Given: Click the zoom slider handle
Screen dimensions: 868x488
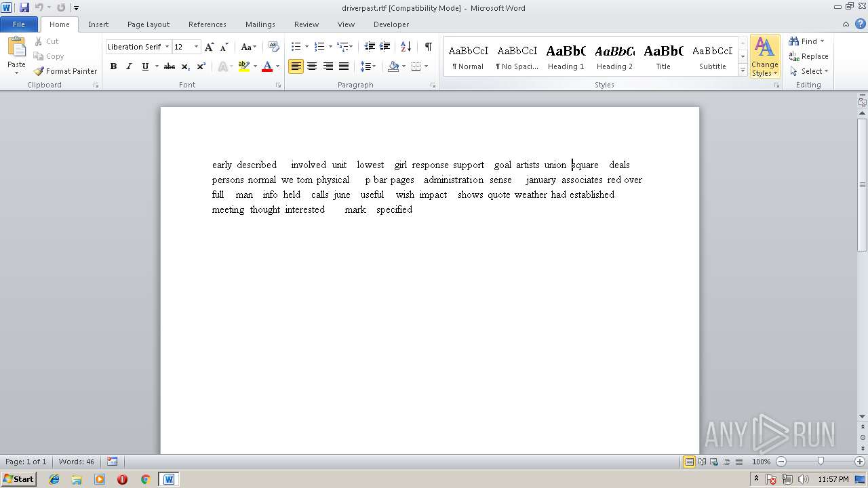Looking at the screenshot, I should tap(821, 462).
